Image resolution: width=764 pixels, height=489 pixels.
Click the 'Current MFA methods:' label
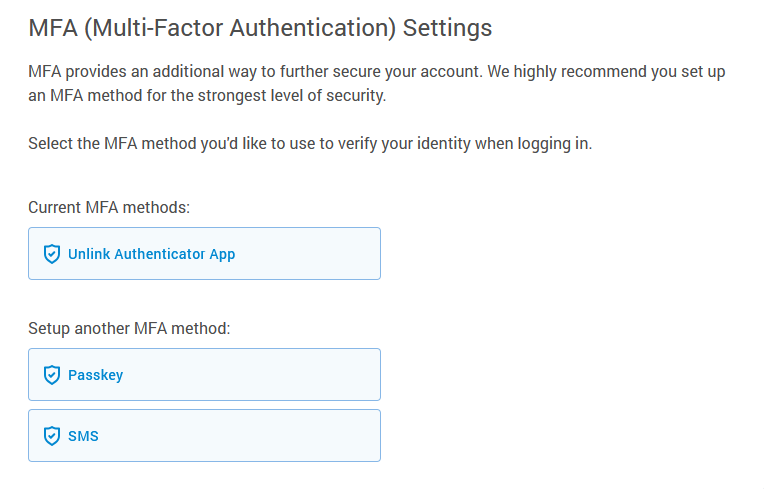(x=109, y=207)
